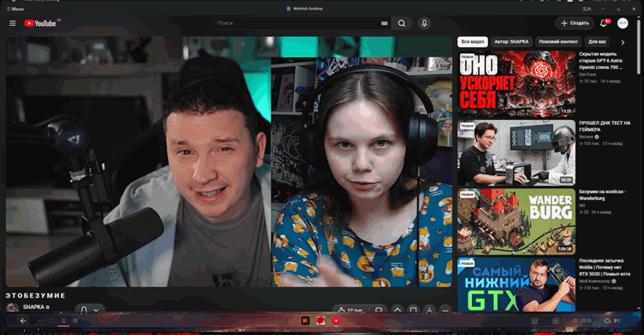Image resolution: width=644 pixels, height=335 pixels.
Task: Open the WANDER BURG video thumbnail
Action: [516, 221]
